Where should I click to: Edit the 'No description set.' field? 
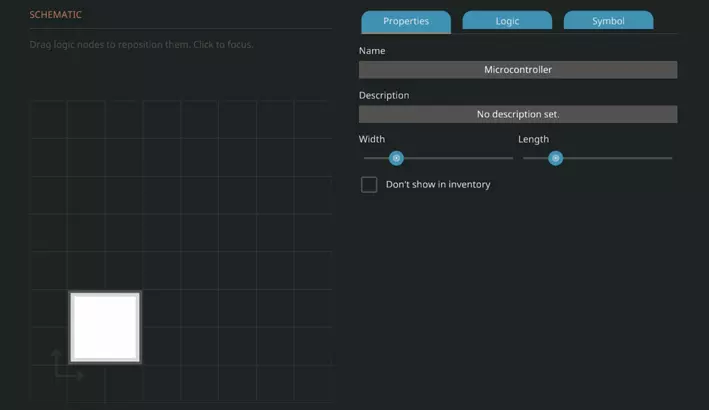(517, 114)
